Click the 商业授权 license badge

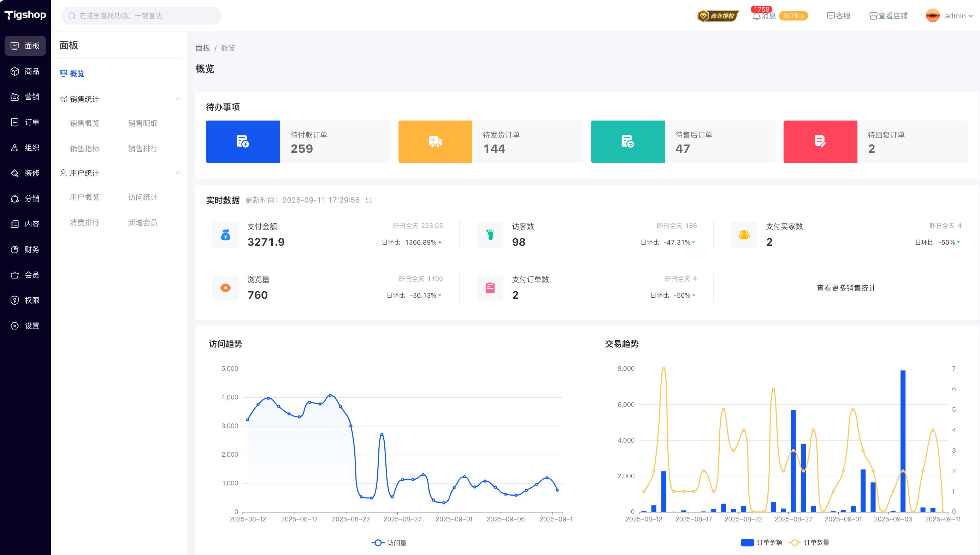pyautogui.click(x=718, y=16)
